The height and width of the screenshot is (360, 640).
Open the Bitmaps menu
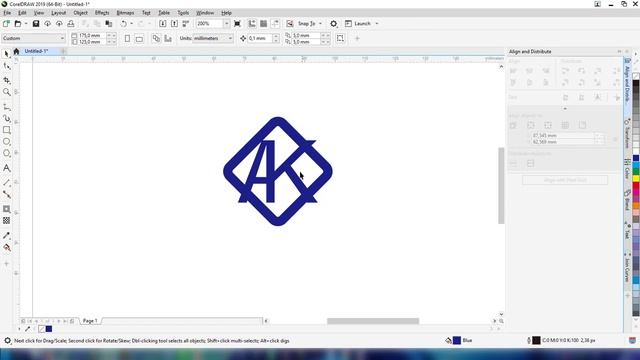point(125,13)
